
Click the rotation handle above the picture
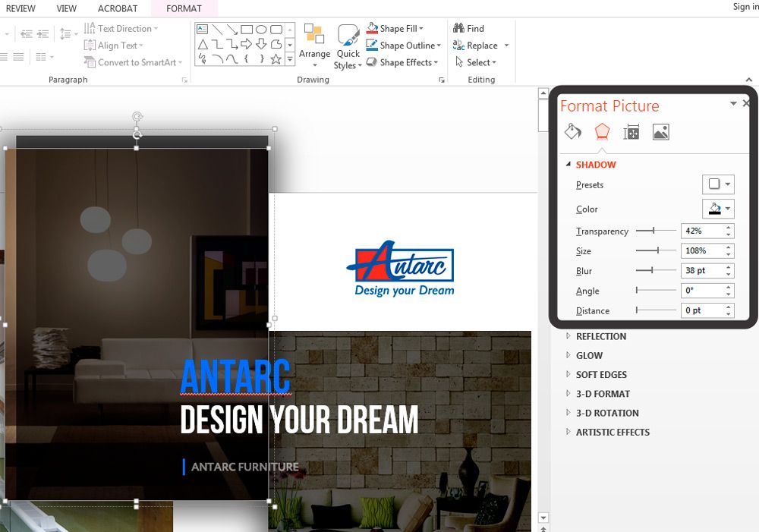pyautogui.click(x=137, y=117)
